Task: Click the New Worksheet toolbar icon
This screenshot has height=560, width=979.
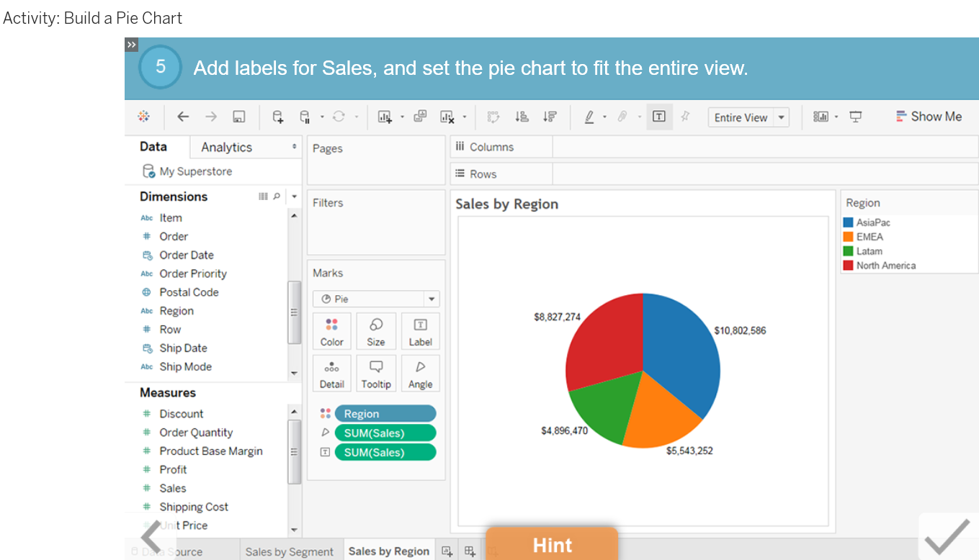Action: coord(385,117)
